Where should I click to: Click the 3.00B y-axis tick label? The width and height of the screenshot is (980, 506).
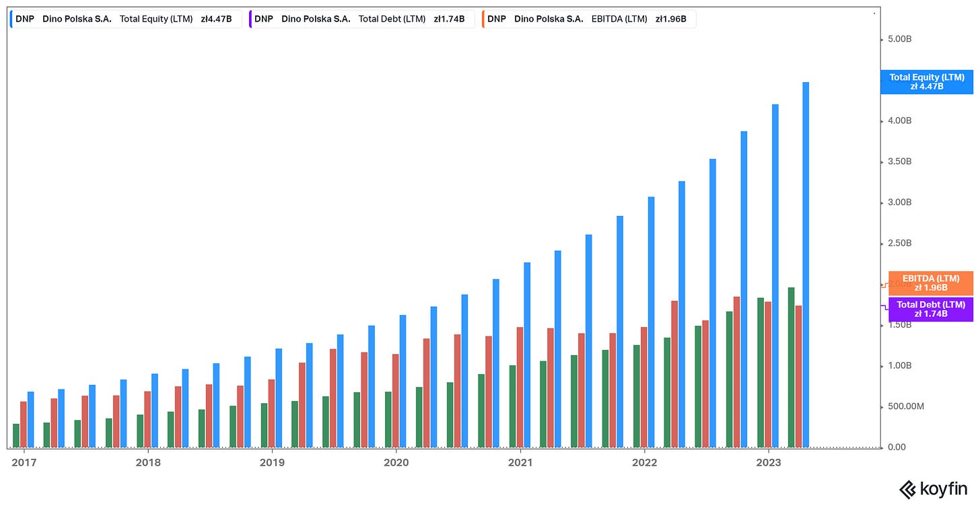tap(900, 203)
